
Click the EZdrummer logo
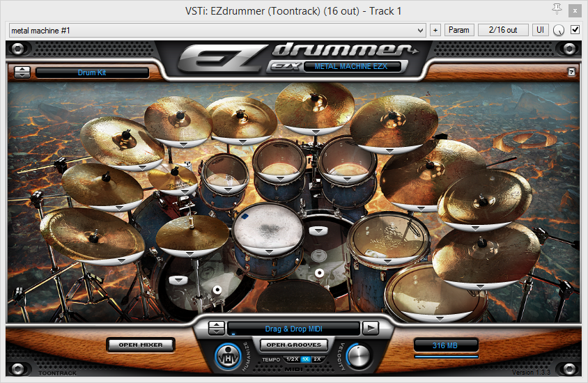click(x=297, y=57)
